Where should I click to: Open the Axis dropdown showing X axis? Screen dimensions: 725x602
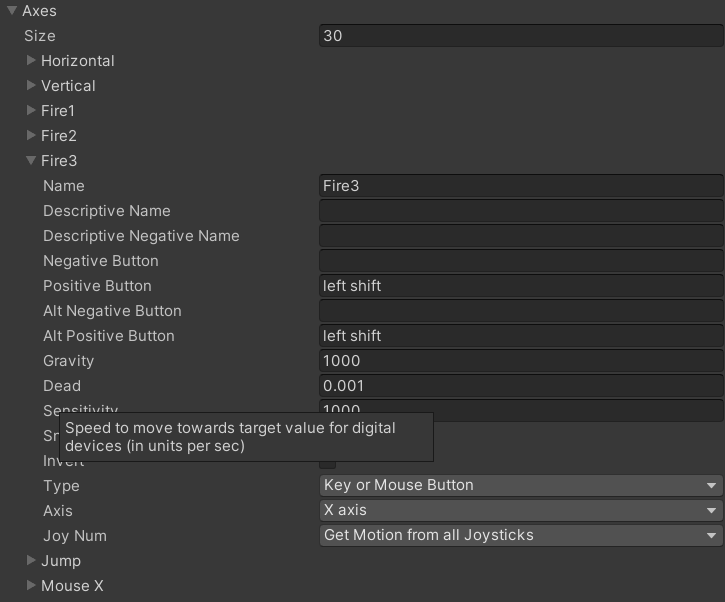(520, 510)
